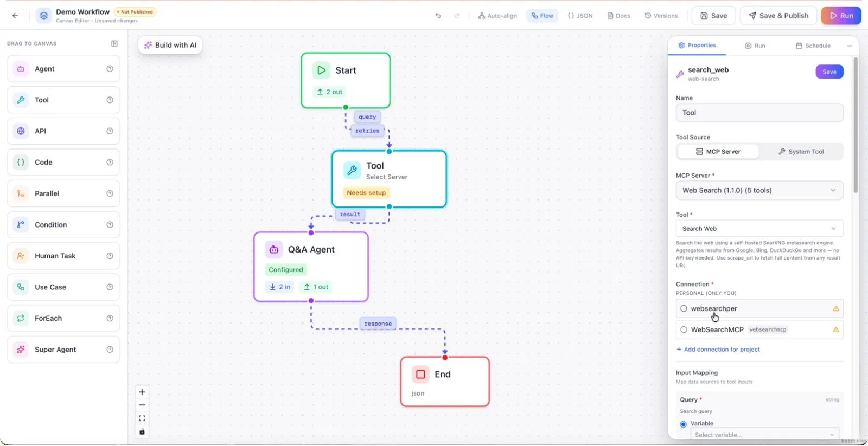This screenshot has height=446, width=868.
Task: Open help for the Agent node
Action: pyautogui.click(x=110, y=69)
